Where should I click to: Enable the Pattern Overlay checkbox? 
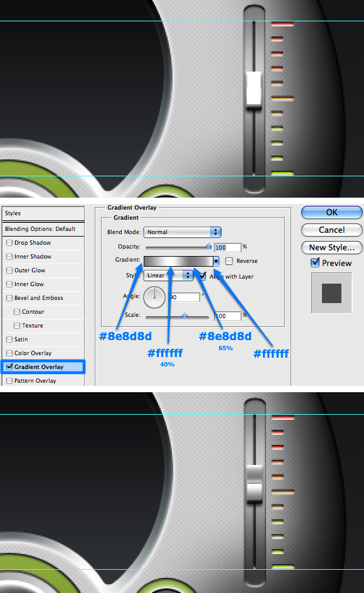(9, 381)
